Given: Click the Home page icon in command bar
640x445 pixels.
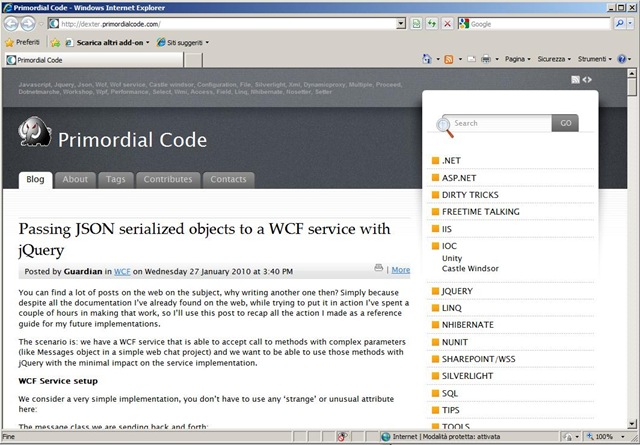Looking at the screenshot, I should [x=427, y=60].
